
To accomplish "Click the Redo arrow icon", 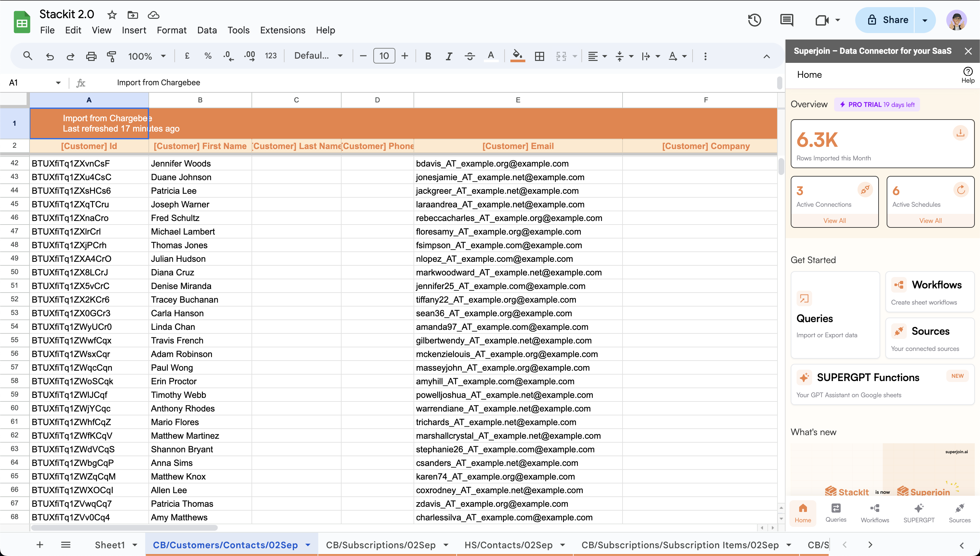I will click(x=70, y=56).
